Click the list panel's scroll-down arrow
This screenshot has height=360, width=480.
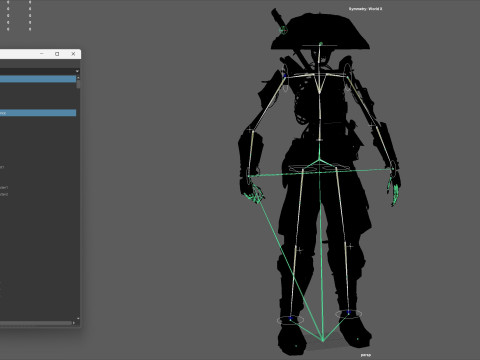(x=78, y=318)
